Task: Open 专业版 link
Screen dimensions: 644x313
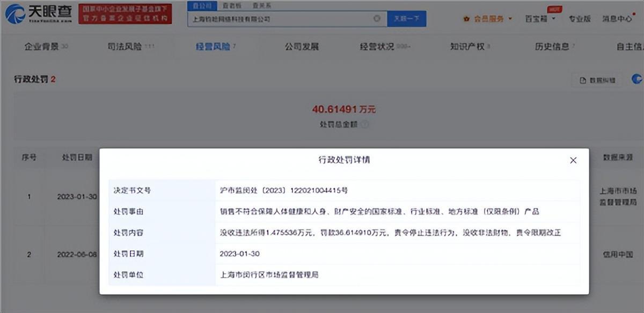Action: coord(580,19)
